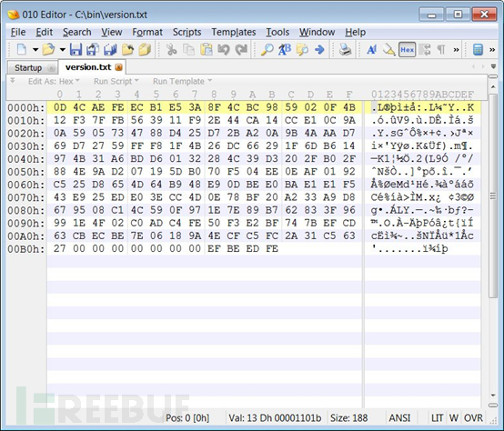
Task: Click the Find in Files icon
Action: pyautogui.click(x=302, y=49)
